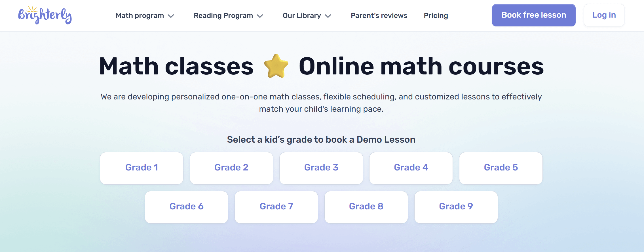Viewport: 644px width, 252px height.
Task: Pick the Grade 7 card
Action: tap(276, 207)
